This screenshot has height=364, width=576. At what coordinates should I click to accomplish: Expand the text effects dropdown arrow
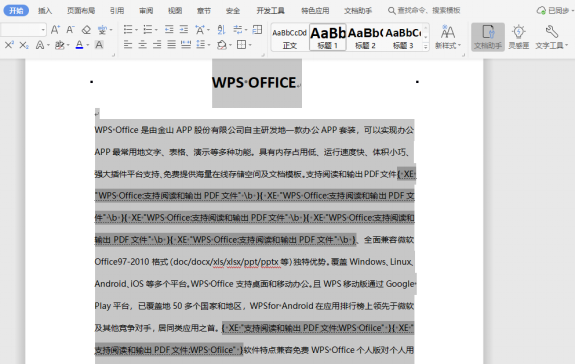pos(48,45)
